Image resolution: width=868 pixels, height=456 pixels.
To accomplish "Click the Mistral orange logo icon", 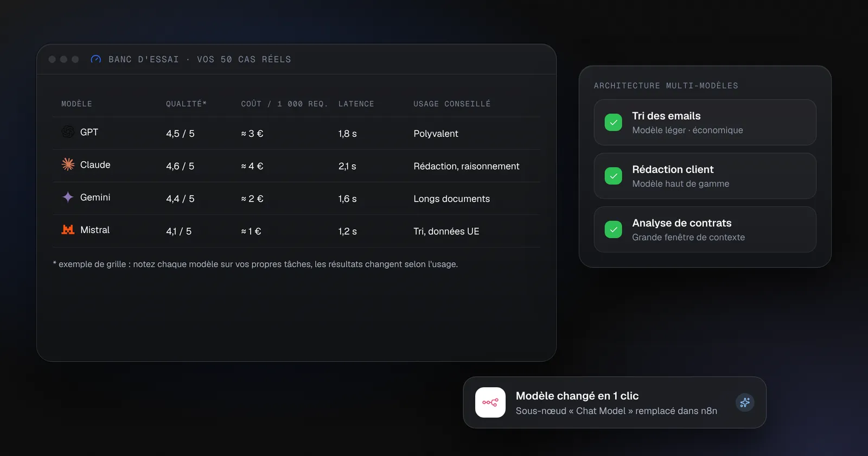I will point(68,230).
